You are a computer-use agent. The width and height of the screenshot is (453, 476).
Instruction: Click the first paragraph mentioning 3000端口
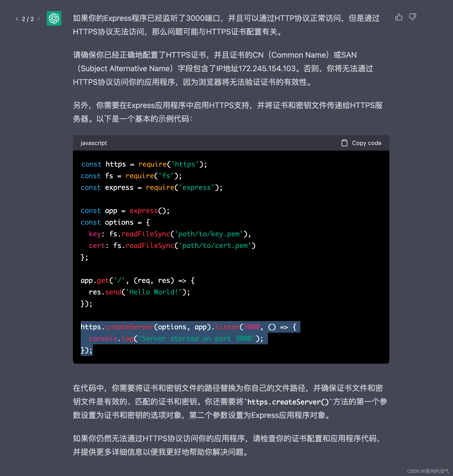226,25
